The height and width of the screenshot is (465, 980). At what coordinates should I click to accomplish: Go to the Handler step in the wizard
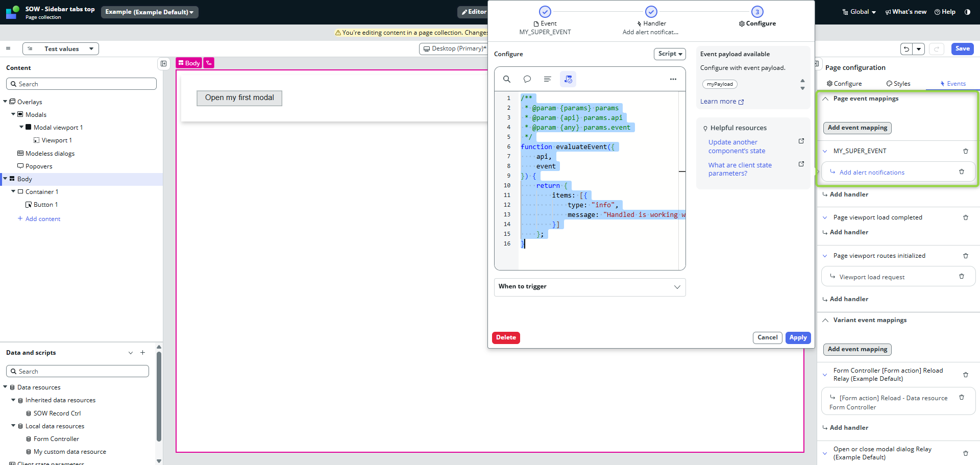click(651, 12)
